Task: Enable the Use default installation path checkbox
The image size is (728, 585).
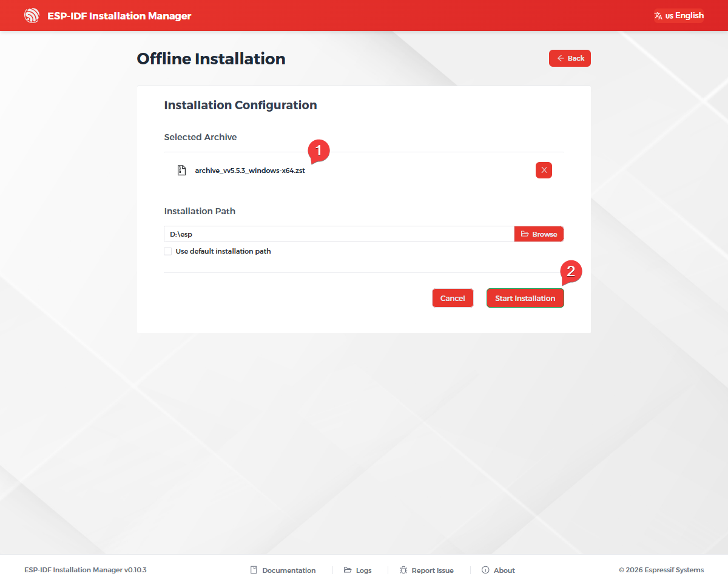Action: pos(168,251)
